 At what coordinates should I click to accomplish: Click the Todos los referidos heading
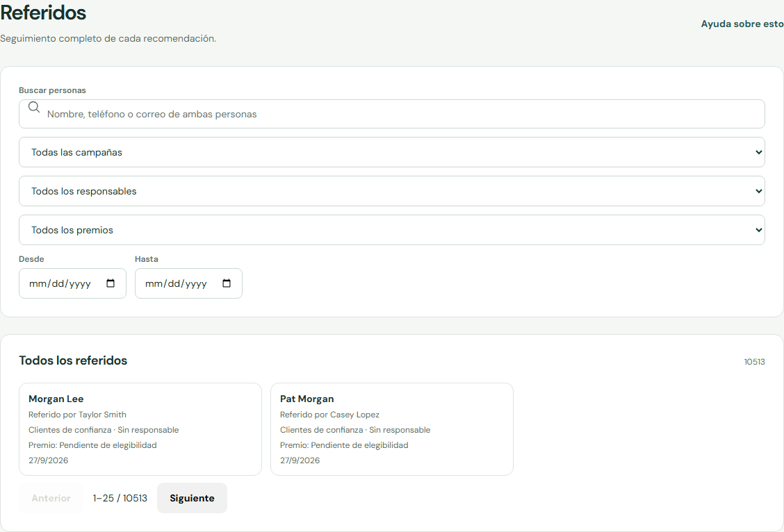[73, 360]
